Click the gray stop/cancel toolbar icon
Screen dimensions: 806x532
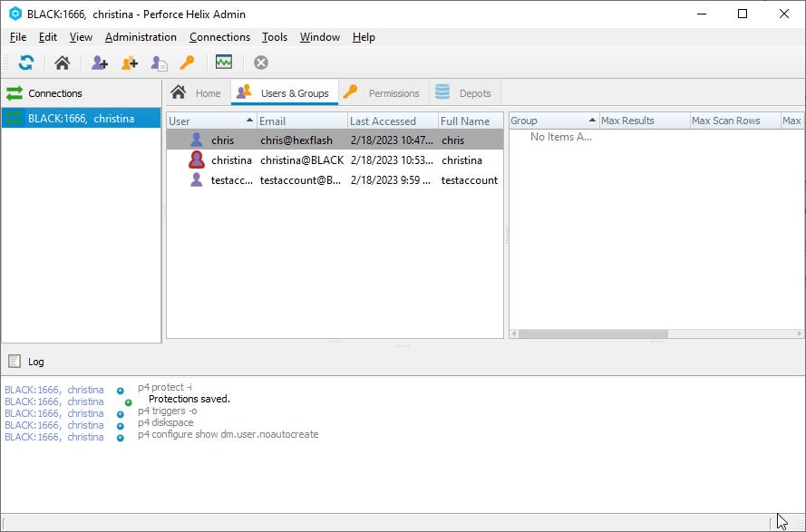pos(260,63)
